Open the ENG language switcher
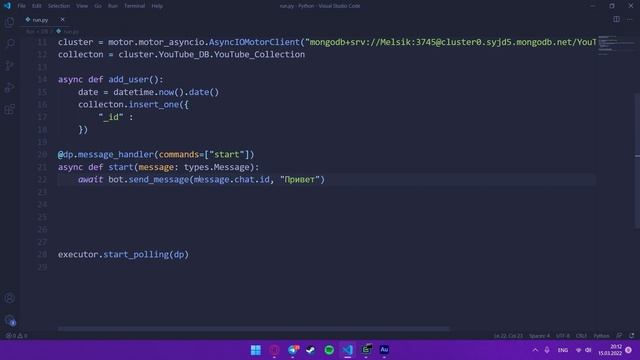The height and width of the screenshot is (360, 640). click(x=562, y=350)
